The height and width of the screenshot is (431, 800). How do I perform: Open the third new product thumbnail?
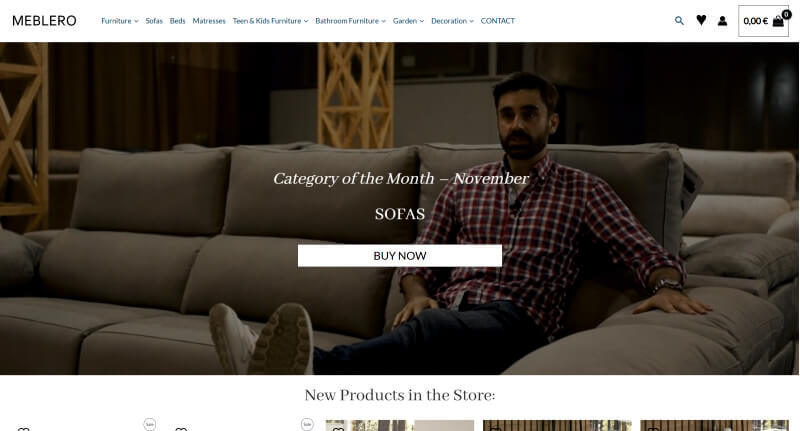click(x=399, y=425)
